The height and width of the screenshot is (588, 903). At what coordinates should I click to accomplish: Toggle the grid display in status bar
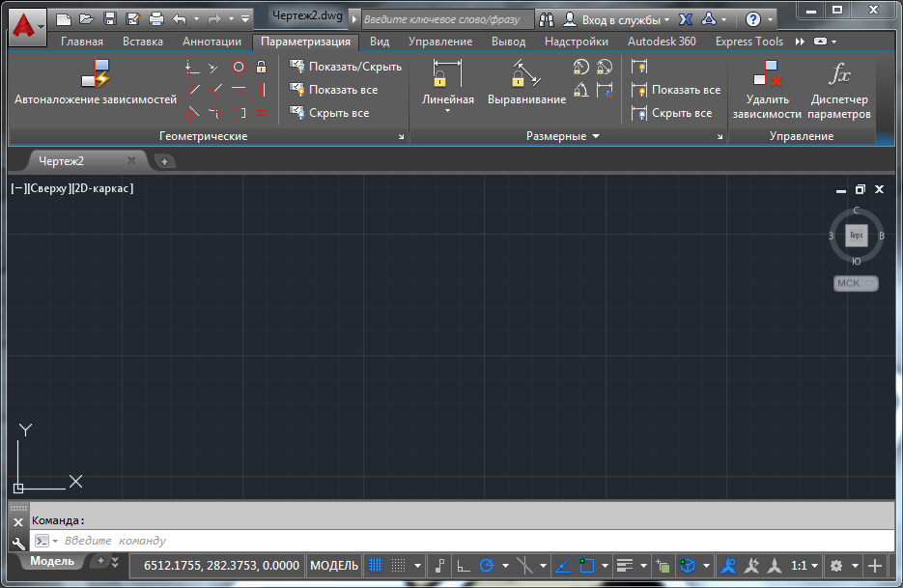tap(376, 566)
